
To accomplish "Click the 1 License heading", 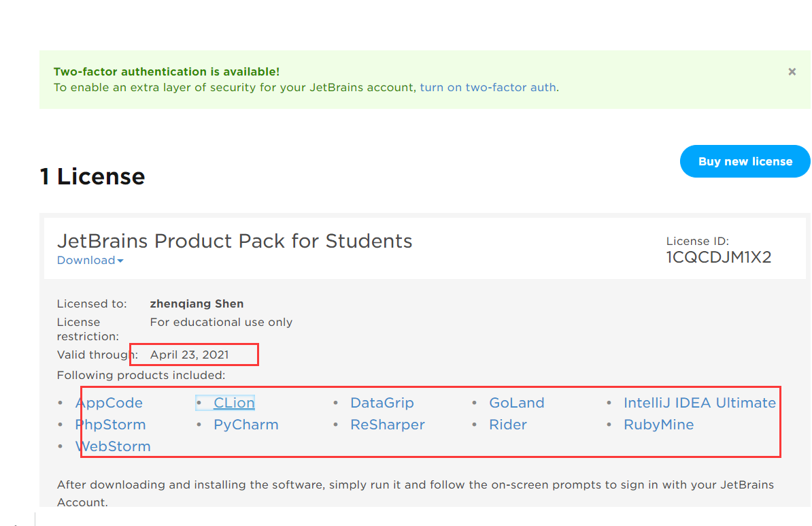I will 92,176.
